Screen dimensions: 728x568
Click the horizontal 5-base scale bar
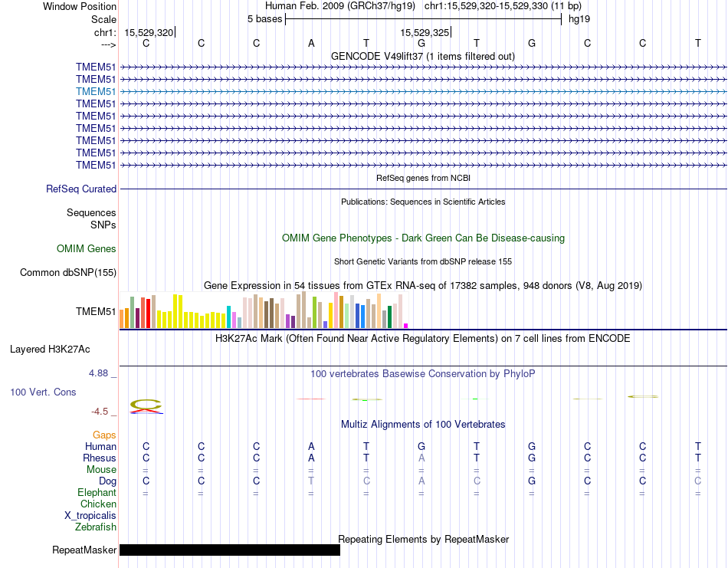click(424, 19)
